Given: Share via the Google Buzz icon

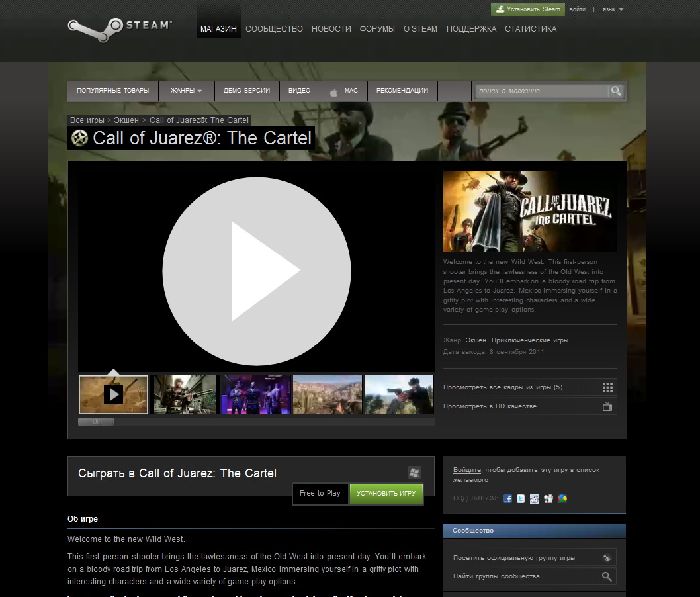Looking at the screenshot, I should 562,499.
